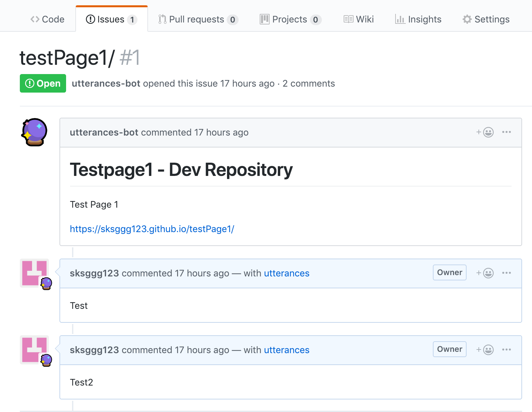Screen dimensions: 532x412
Task: Open the Wiki tab
Action: pos(359,19)
